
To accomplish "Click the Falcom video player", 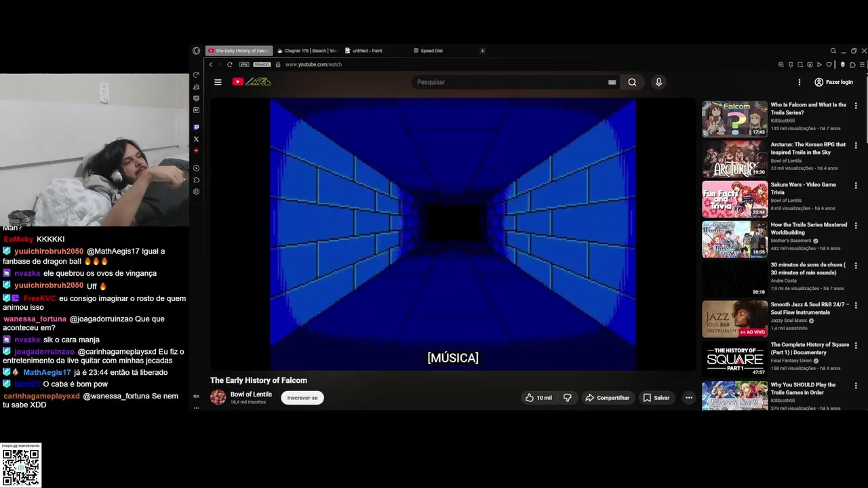I will coord(453,235).
